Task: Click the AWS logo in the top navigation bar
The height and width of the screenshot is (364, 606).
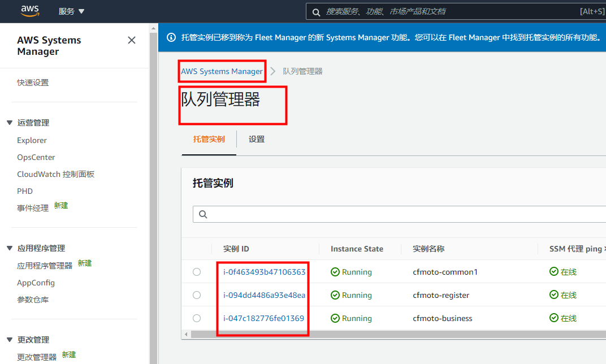Action: coord(29,11)
